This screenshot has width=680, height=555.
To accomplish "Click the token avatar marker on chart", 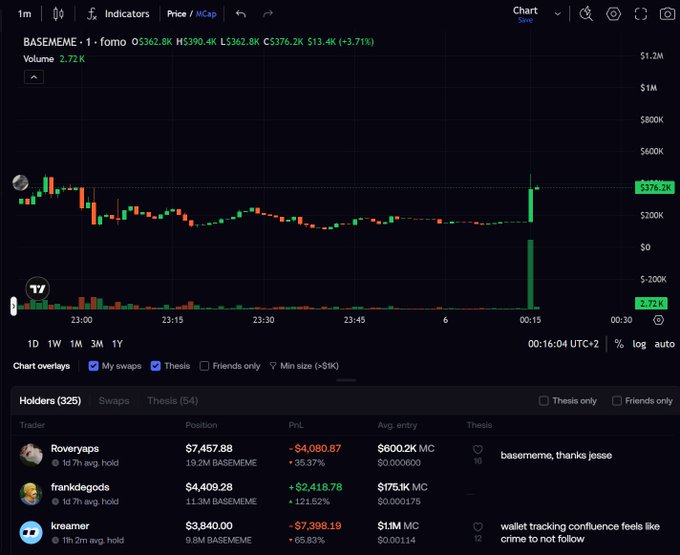I will [20, 183].
